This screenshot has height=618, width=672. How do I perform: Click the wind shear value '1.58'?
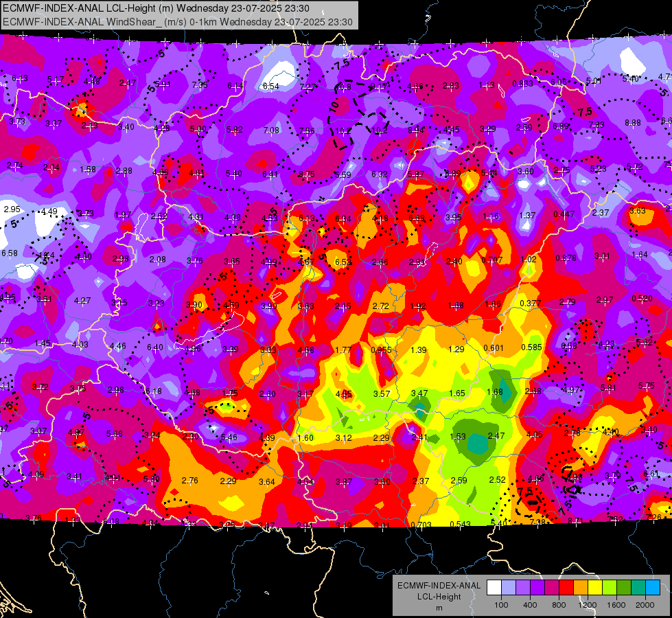[87, 170]
